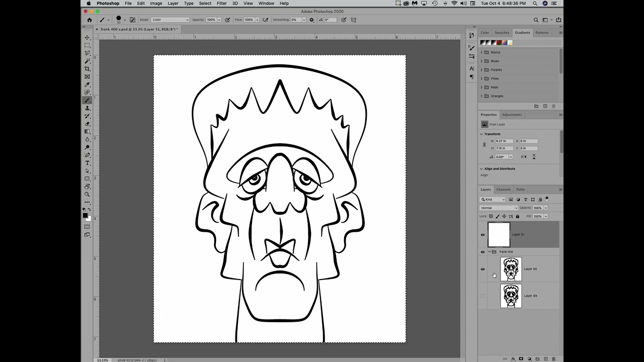Select the Brush tool in toolbox

point(87,100)
